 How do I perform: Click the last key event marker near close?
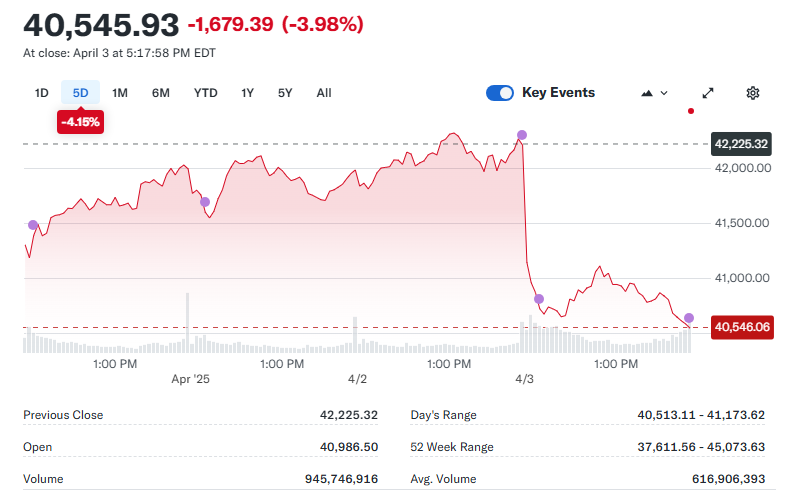689,318
